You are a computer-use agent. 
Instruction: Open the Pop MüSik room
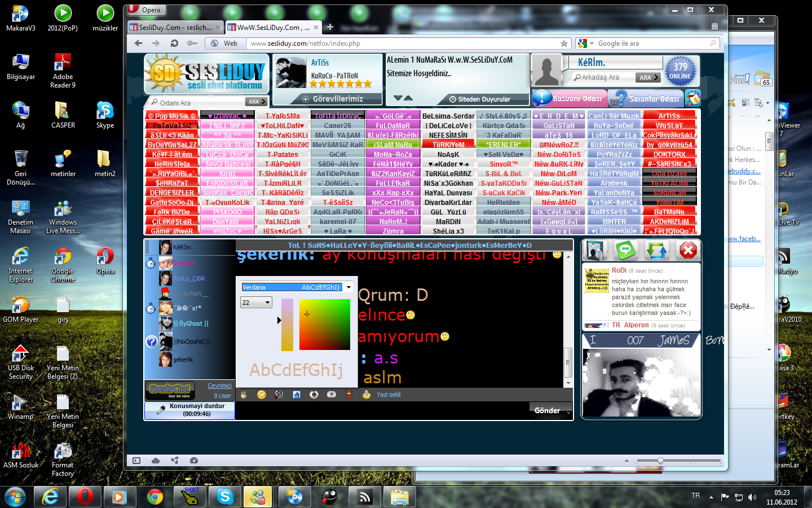coord(171,116)
